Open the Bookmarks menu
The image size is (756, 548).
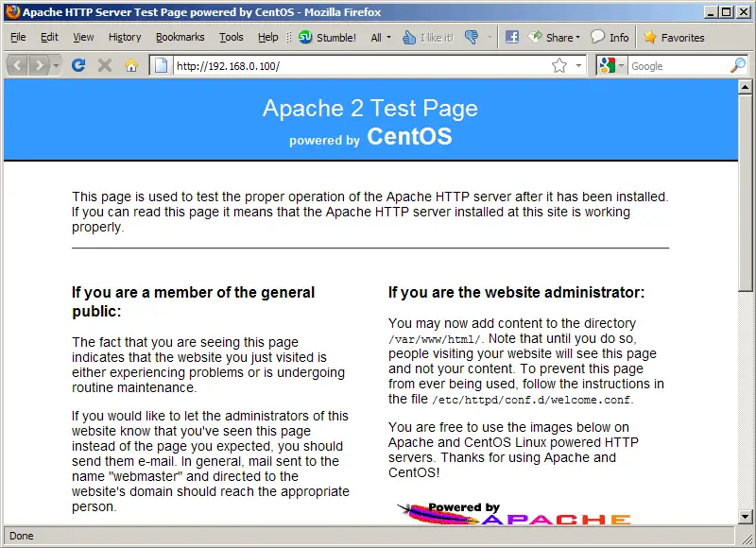[180, 37]
